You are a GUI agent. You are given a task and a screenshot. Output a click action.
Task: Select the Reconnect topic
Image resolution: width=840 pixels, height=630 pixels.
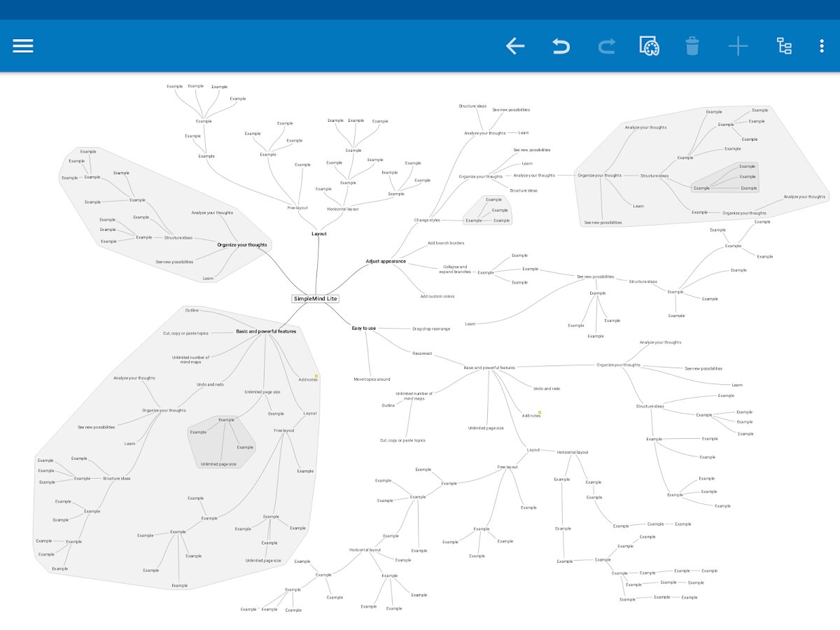pyautogui.click(x=422, y=353)
